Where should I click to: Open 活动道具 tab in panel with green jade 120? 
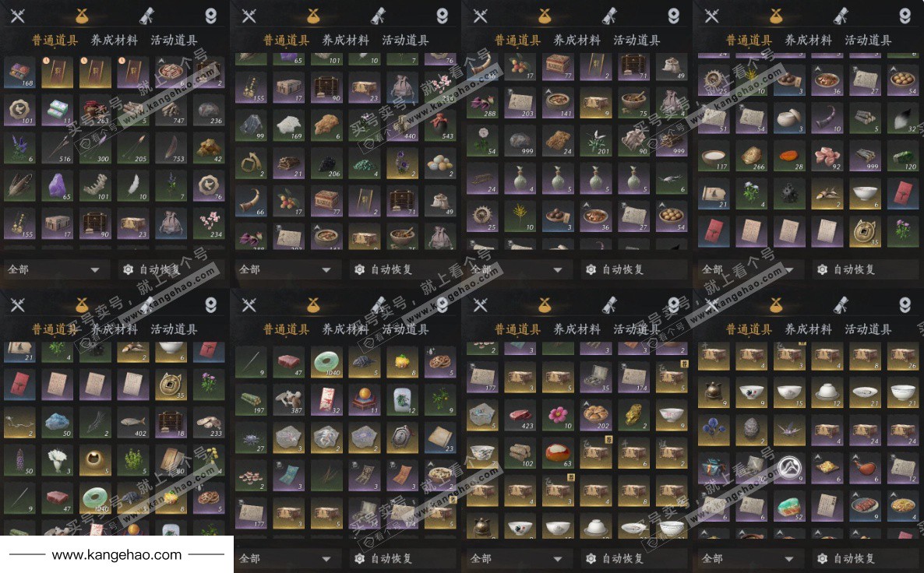pyautogui.click(x=868, y=40)
